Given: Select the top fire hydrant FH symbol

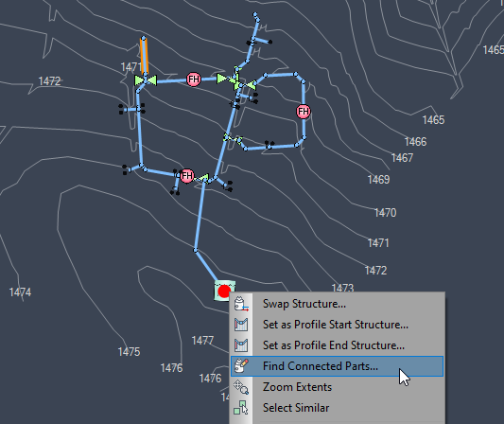Looking at the screenshot, I should coord(194,79).
